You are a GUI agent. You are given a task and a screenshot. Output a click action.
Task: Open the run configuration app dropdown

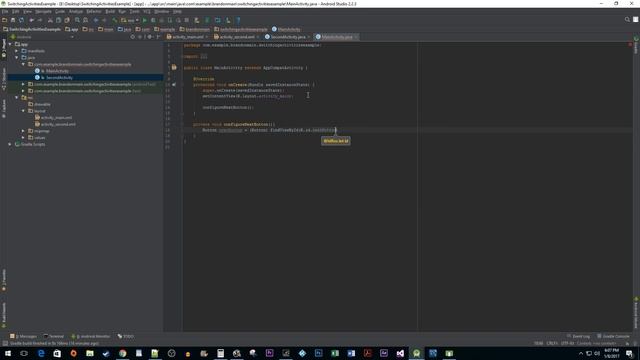click(130, 20)
